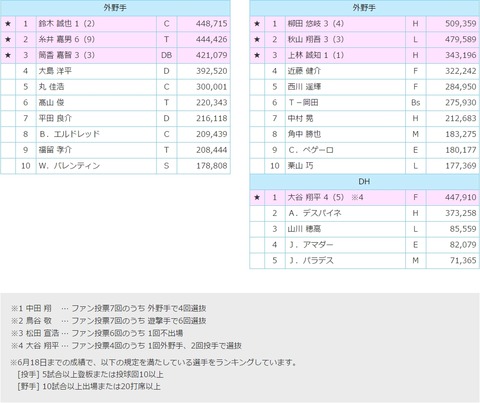Click team code Bs in T-岡田 row

click(x=415, y=102)
